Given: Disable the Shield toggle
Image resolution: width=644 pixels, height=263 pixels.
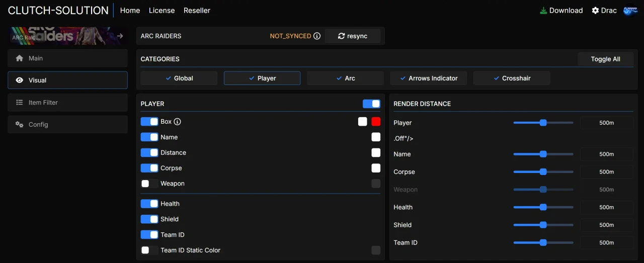Looking at the screenshot, I should (149, 219).
